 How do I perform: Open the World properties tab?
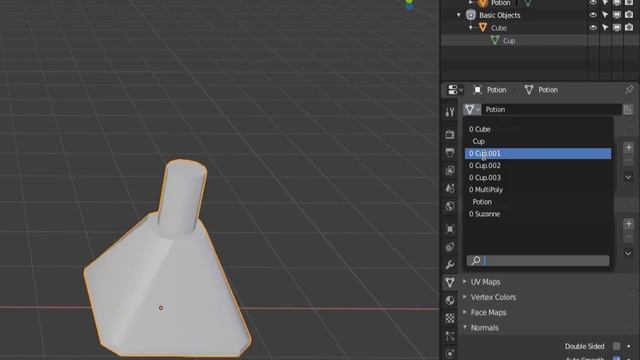click(x=450, y=206)
